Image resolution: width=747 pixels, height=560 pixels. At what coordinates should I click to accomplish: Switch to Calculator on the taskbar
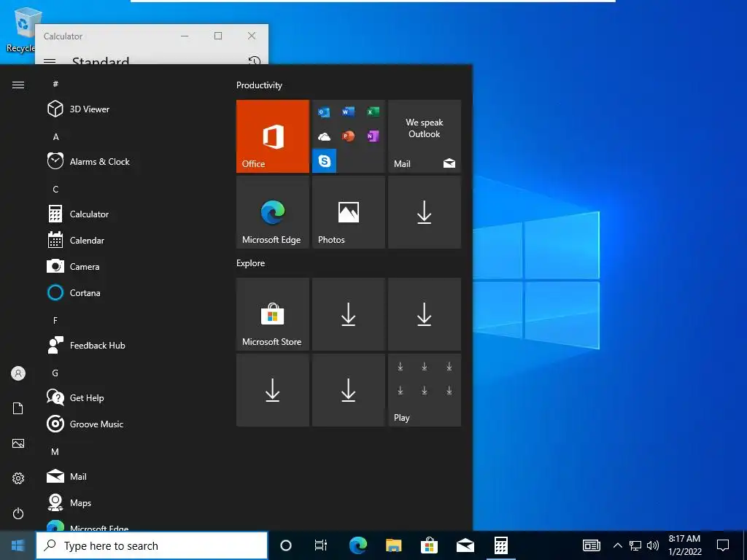tap(500, 545)
